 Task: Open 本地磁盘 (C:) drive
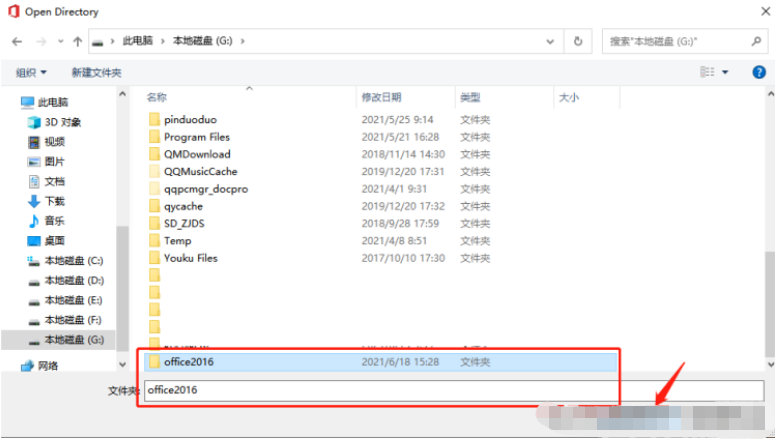pos(73,261)
